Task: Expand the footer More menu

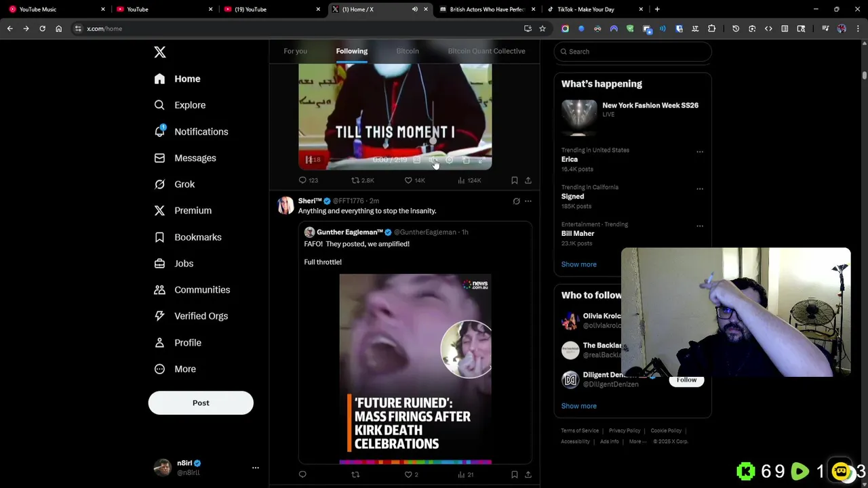Action: click(x=637, y=441)
